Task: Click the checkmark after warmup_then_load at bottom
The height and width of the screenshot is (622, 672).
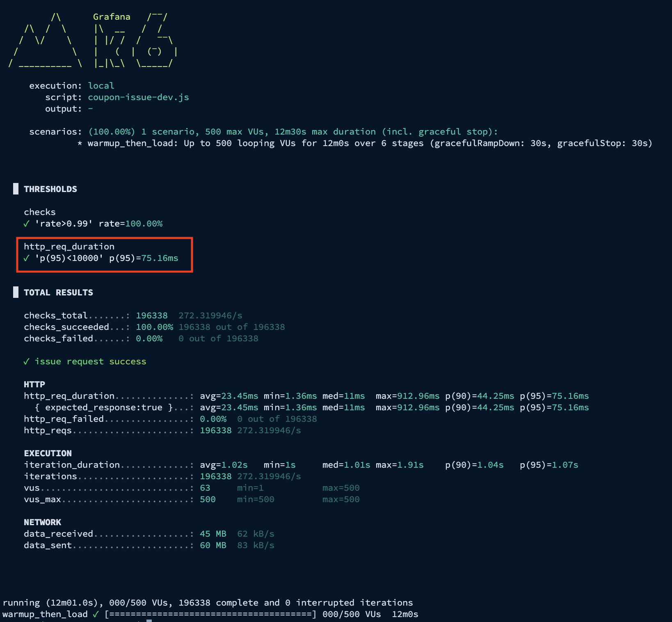Action: 96,614
